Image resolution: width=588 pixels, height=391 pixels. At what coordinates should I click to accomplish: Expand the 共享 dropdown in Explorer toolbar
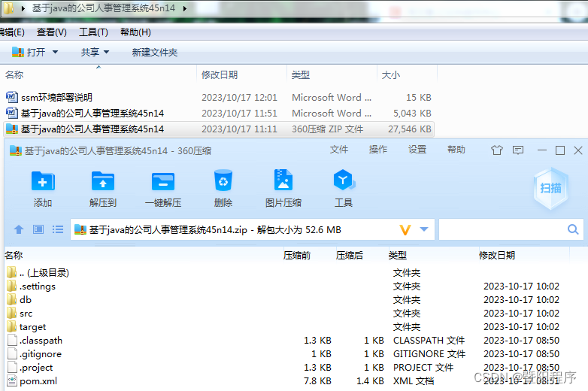[x=106, y=52]
